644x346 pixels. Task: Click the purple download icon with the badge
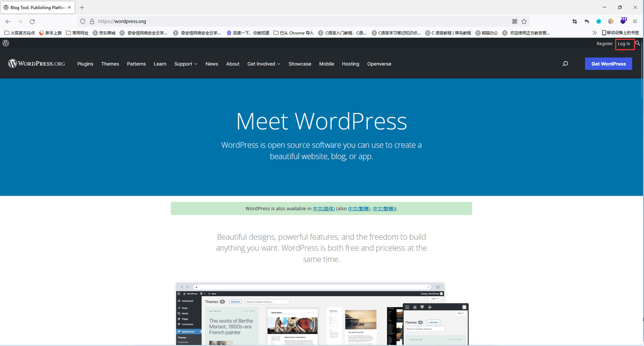(623, 21)
